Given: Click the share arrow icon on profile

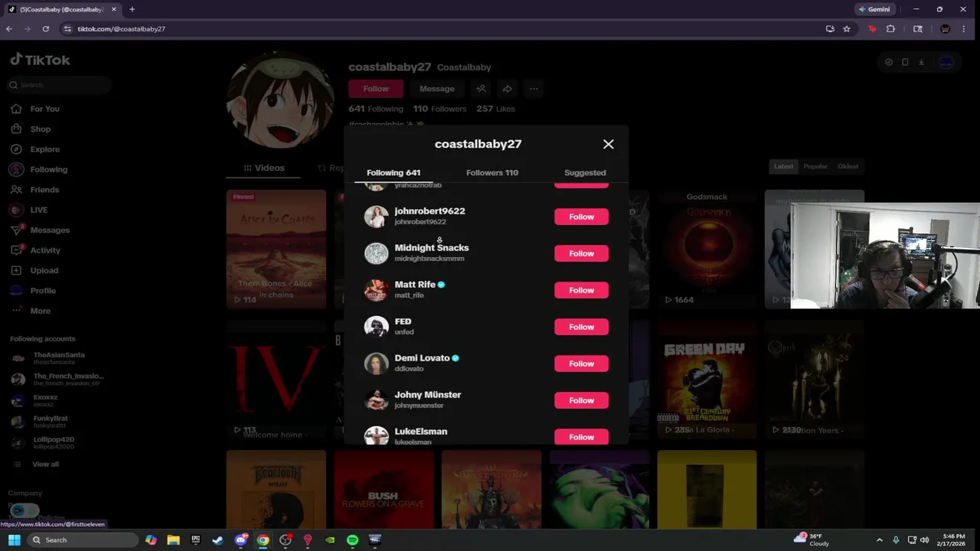Looking at the screenshot, I should point(507,89).
